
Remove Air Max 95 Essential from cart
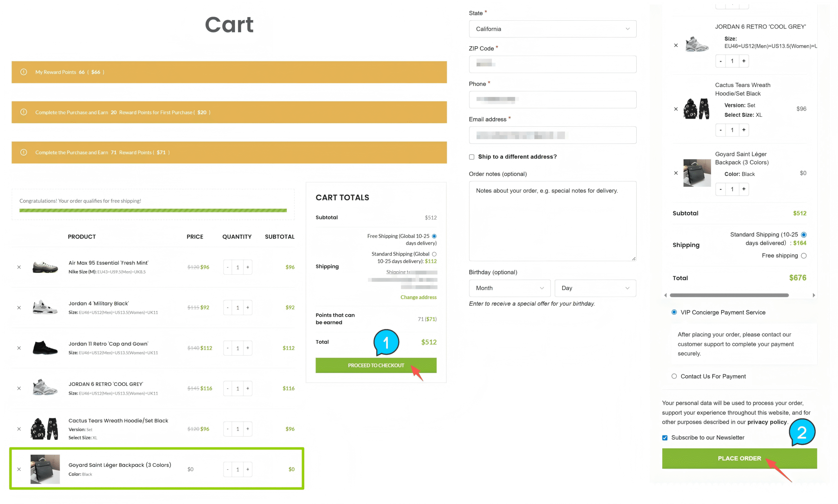[19, 267]
